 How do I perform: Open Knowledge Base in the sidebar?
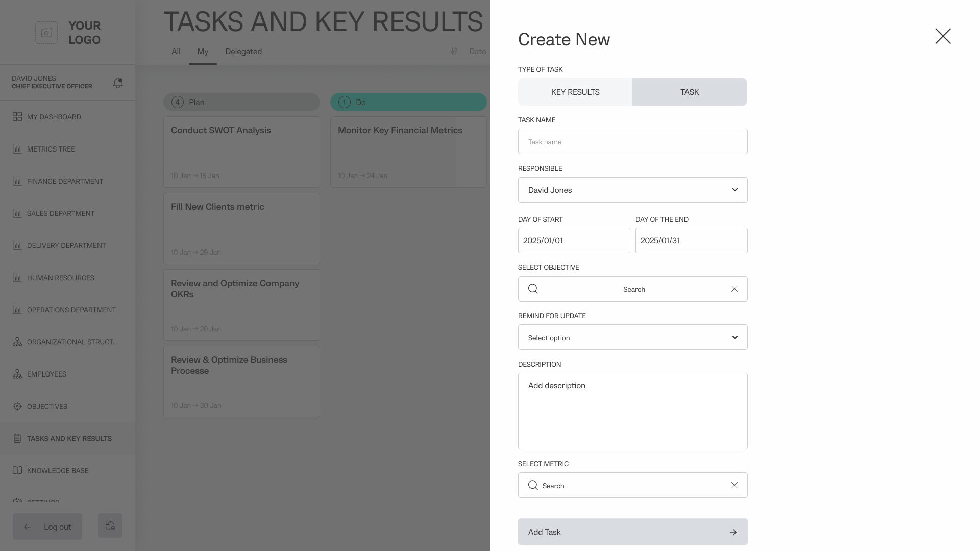pos(57,470)
